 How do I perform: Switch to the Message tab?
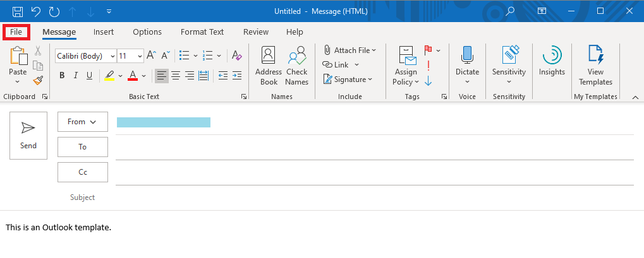click(x=59, y=32)
